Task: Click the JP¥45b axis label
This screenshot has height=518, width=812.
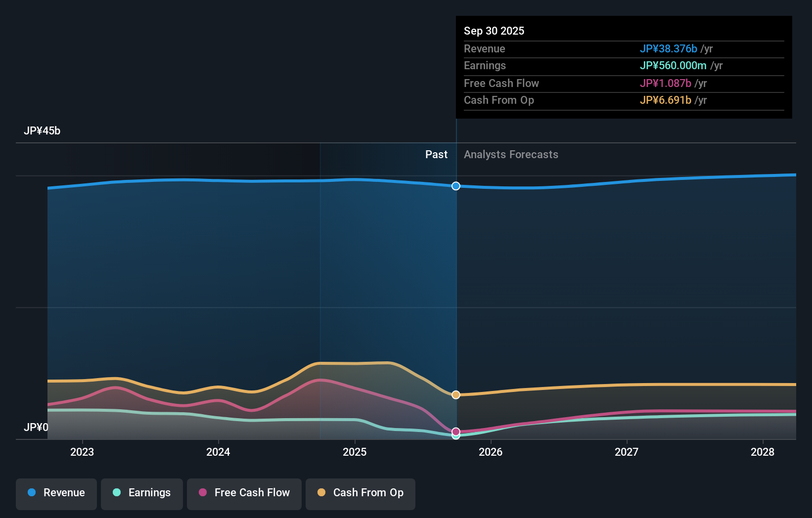Action: click(43, 131)
